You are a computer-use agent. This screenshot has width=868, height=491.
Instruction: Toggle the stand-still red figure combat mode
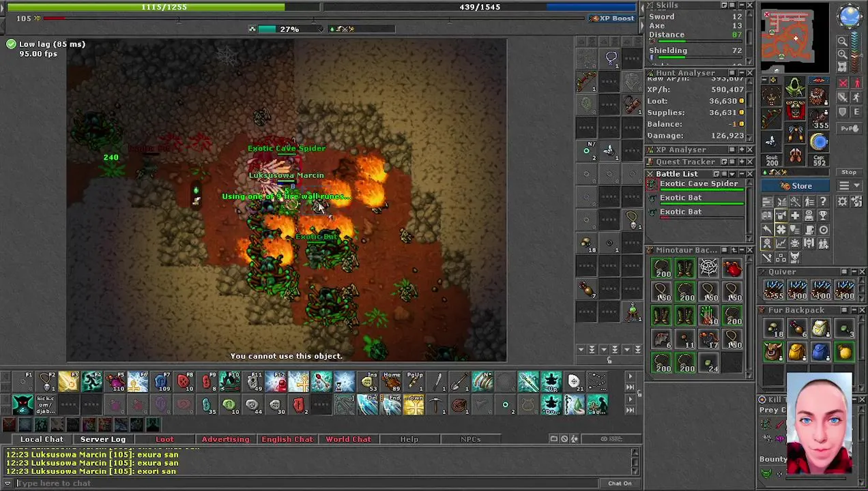pos(856,83)
